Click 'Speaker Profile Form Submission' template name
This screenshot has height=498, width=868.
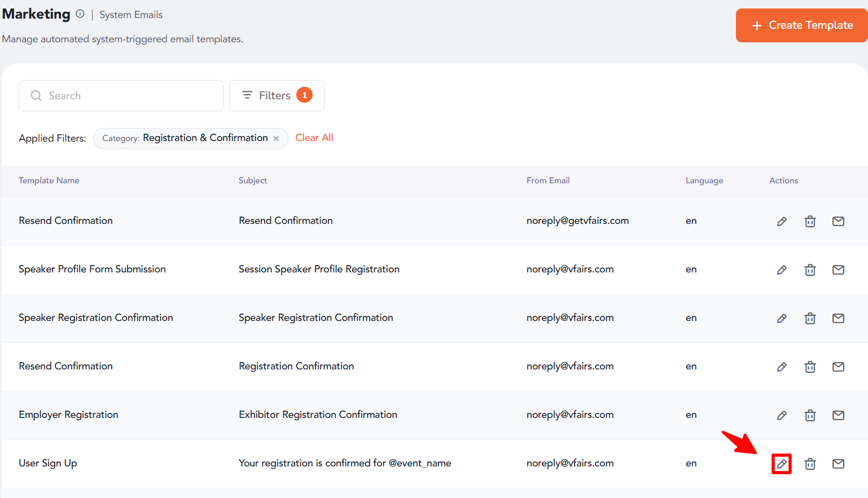(x=92, y=269)
